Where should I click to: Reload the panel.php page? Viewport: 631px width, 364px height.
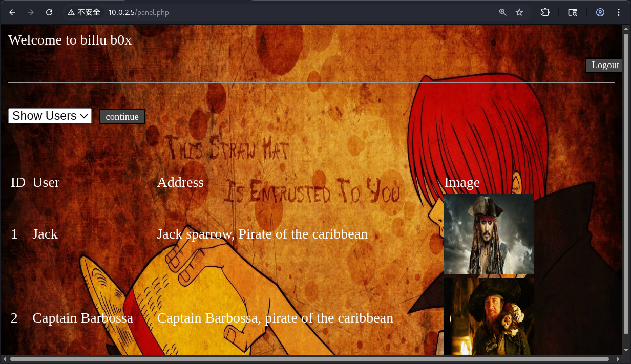(x=49, y=12)
